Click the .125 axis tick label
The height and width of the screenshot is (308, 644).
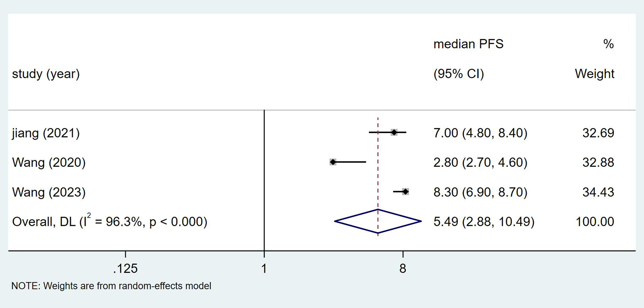(x=125, y=268)
